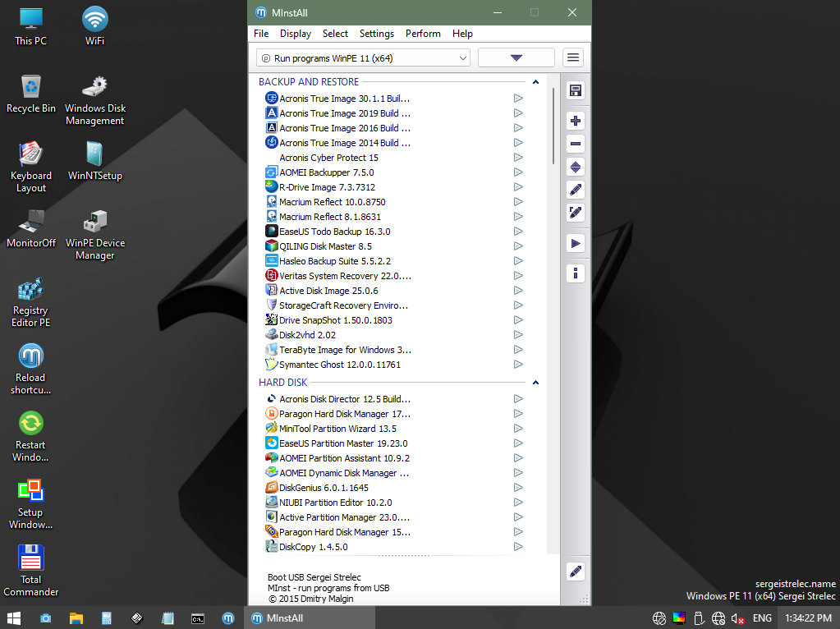Start Macrium Reflect 10.0.8750 using its arrow
Image resolution: width=840 pixels, height=629 pixels.
click(518, 201)
